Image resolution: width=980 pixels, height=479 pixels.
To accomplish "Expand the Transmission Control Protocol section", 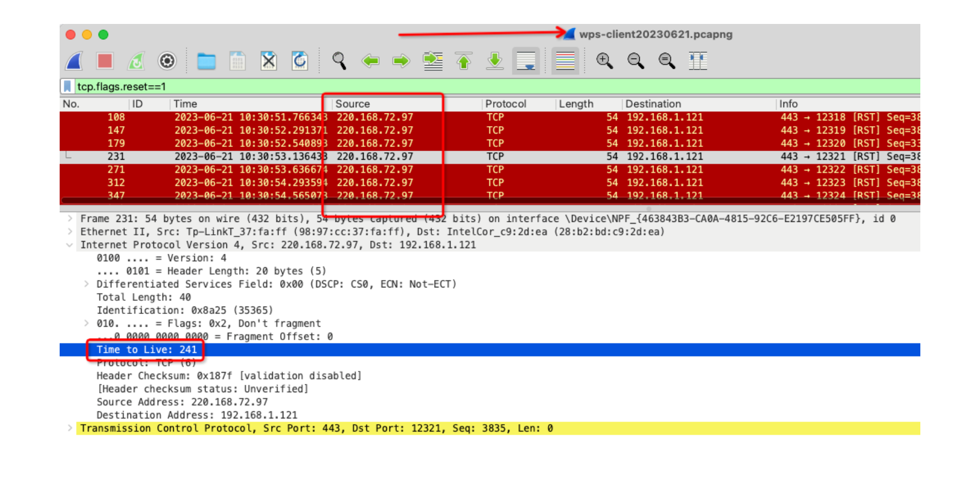I will point(70,428).
